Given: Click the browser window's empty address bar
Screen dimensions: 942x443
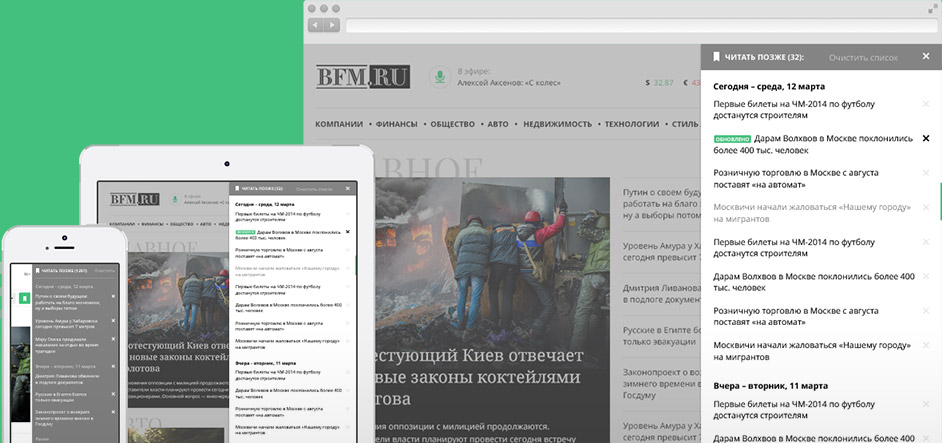Looking at the screenshot, I should [x=640, y=25].
